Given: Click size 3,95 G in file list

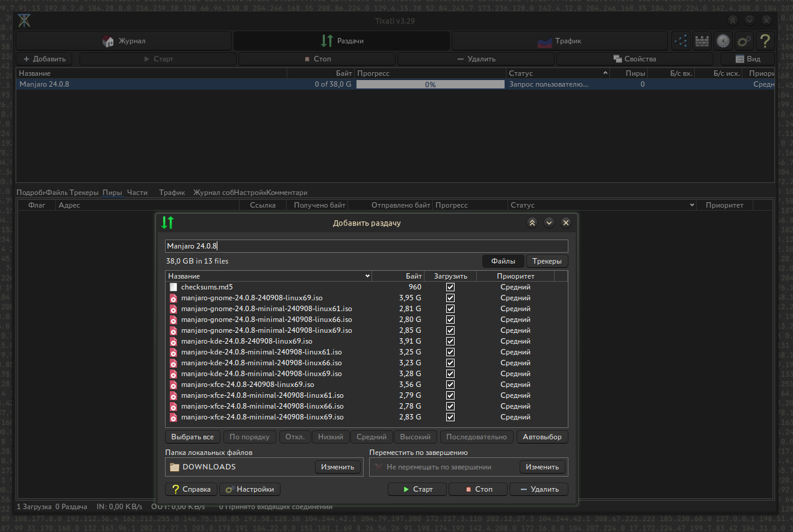Looking at the screenshot, I should pos(410,298).
